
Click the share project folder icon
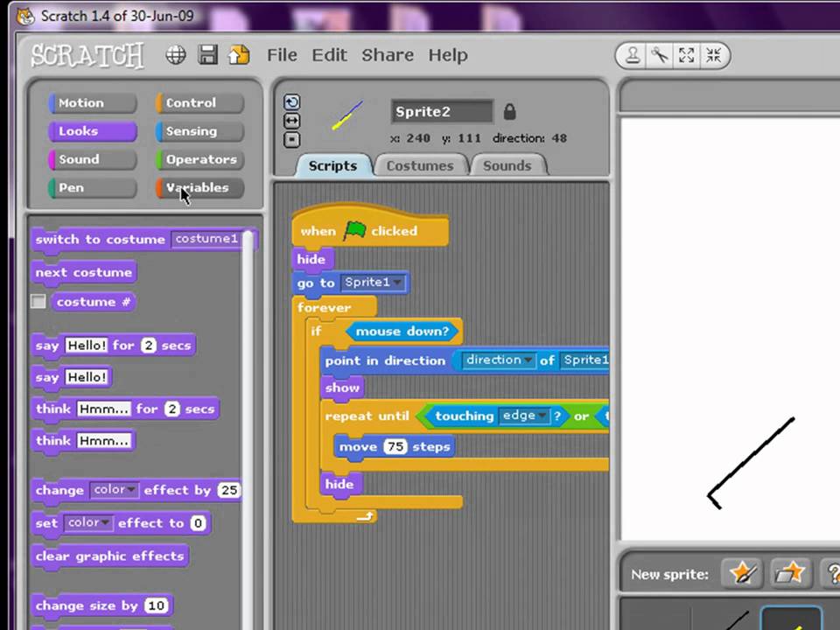tap(239, 54)
